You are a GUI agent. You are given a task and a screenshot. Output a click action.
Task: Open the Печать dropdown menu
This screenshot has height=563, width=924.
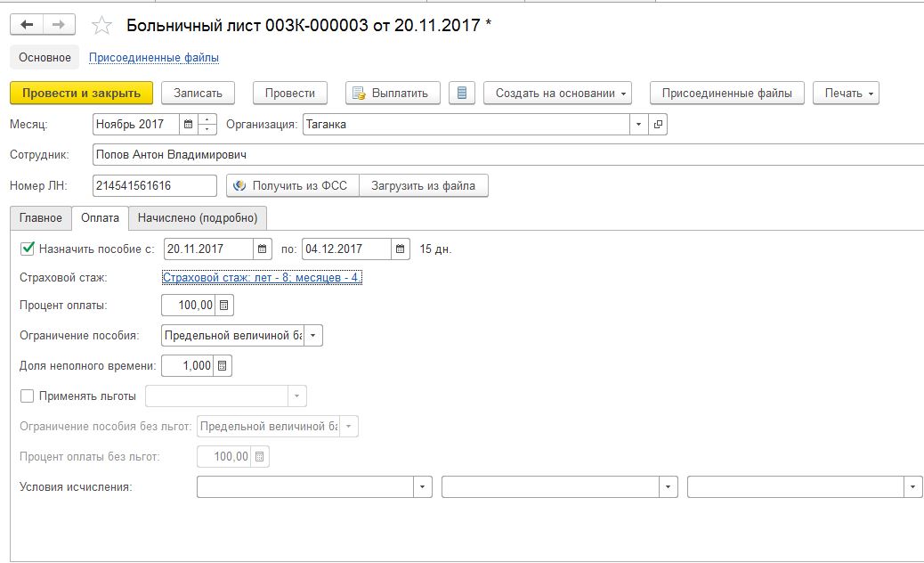(846, 94)
